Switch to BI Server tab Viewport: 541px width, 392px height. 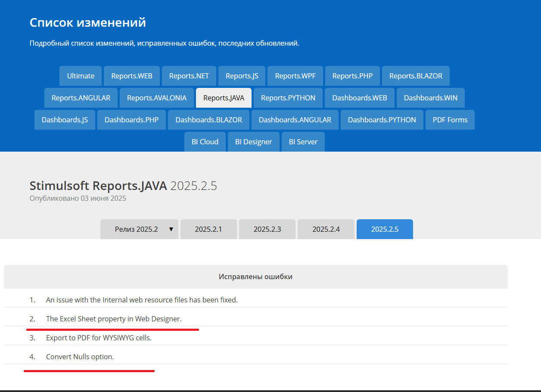point(303,142)
